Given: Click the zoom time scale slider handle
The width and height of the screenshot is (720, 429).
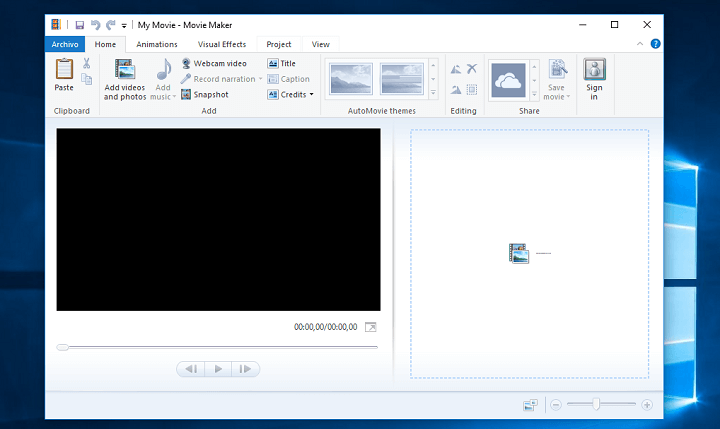Looking at the screenshot, I should (596, 404).
